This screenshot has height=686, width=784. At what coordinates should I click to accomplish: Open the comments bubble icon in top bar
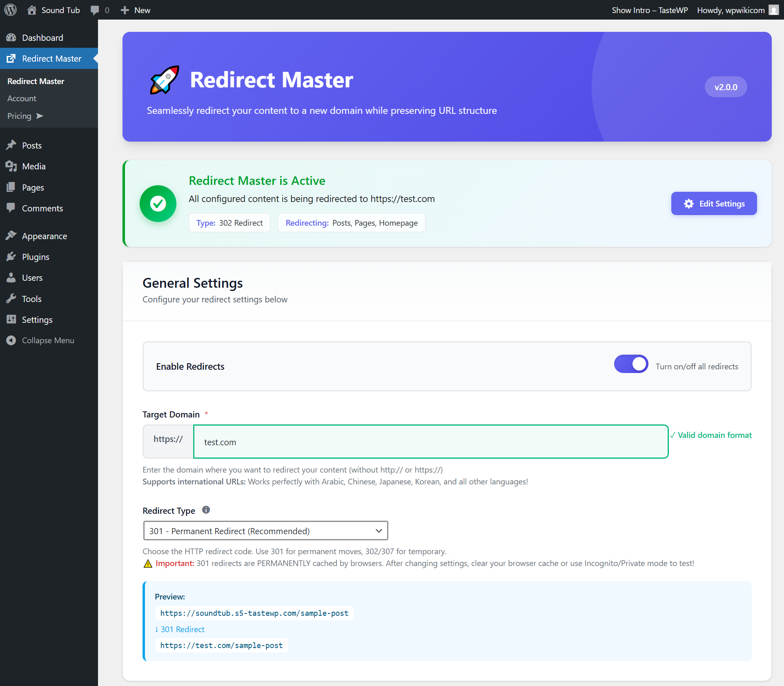pyautogui.click(x=95, y=10)
